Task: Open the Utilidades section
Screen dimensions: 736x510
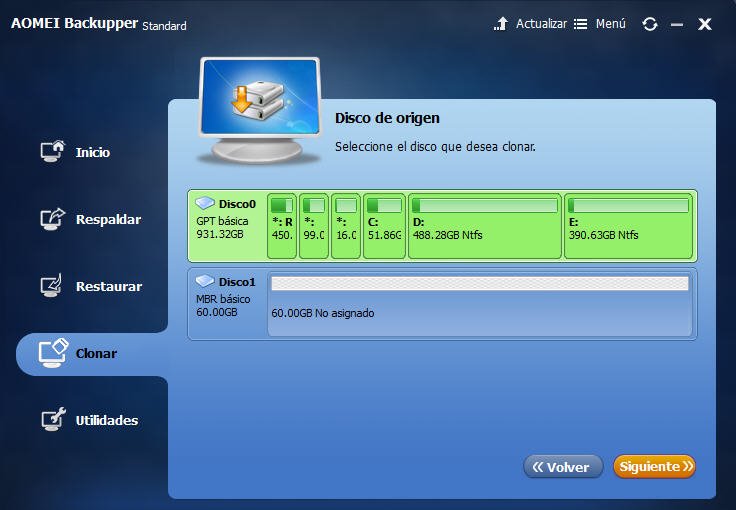Action: click(107, 420)
